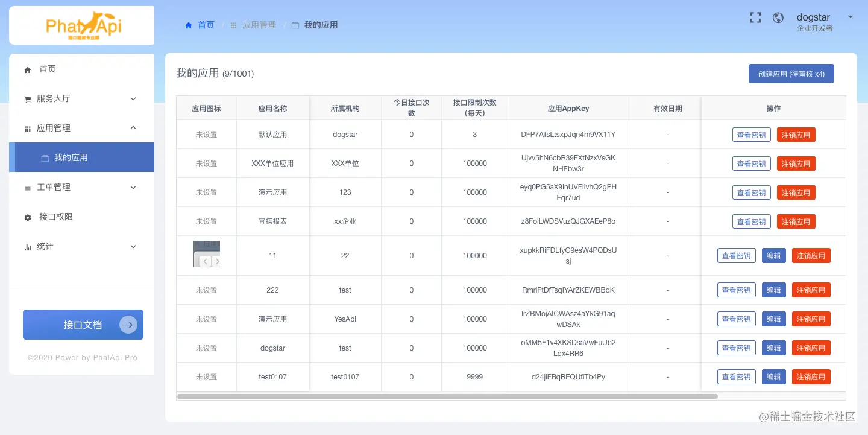Image resolution: width=868 pixels, height=435 pixels.
Task: Click the 接口文档 button
Action: tap(83, 325)
